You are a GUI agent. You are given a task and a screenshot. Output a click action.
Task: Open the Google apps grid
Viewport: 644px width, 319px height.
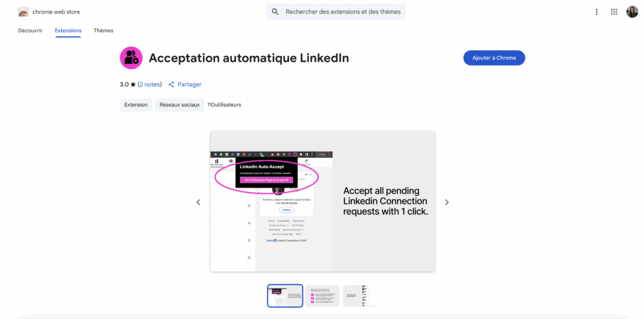point(614,12)
